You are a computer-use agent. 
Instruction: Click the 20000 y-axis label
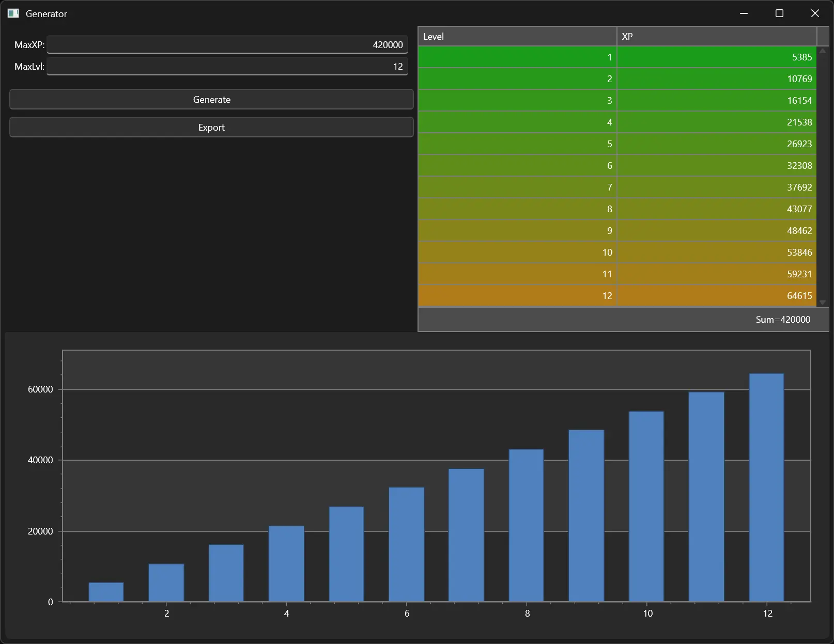(x=40, y=531)
